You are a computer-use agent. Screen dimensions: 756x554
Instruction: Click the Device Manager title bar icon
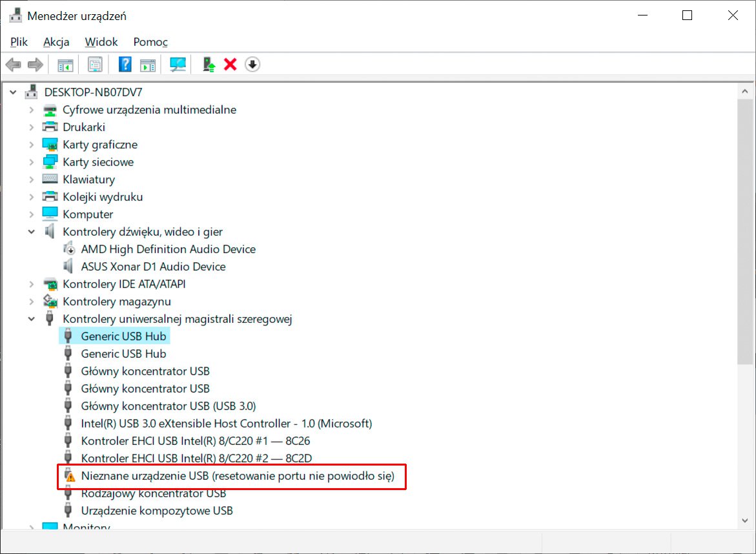click(x=15, y=15)
